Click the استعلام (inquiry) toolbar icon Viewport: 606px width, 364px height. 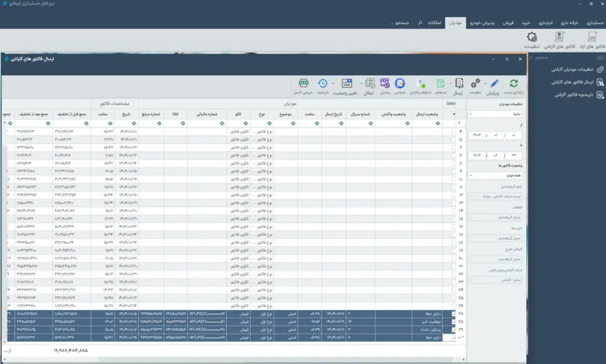click(x=440, y=84)
